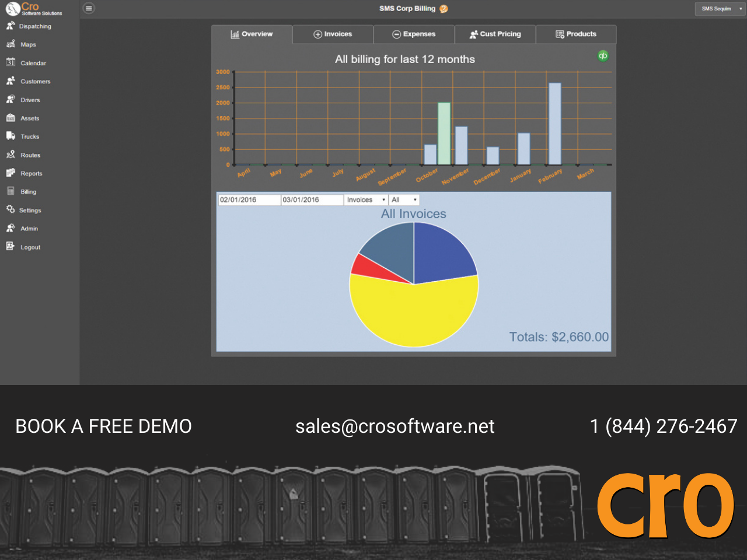This screenshot has height=560, width=747.
Task: Click the orange badge beside SMS Corp Billing
Action: 444,9
